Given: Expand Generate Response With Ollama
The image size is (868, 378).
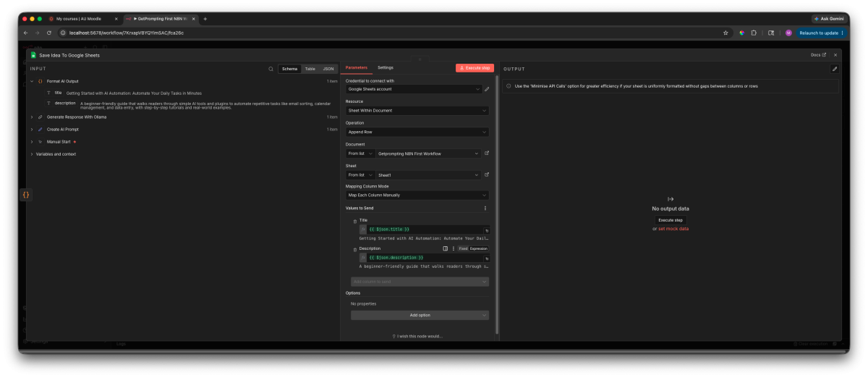Looking at the screenshot, I should tap(32, 117).
